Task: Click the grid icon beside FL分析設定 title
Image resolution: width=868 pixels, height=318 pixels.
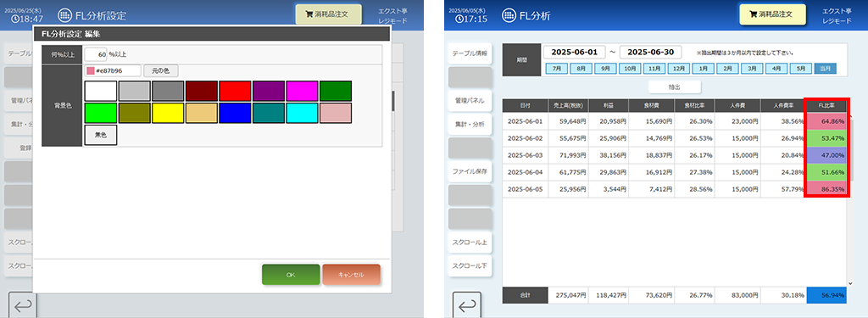Action: (64, 15)
